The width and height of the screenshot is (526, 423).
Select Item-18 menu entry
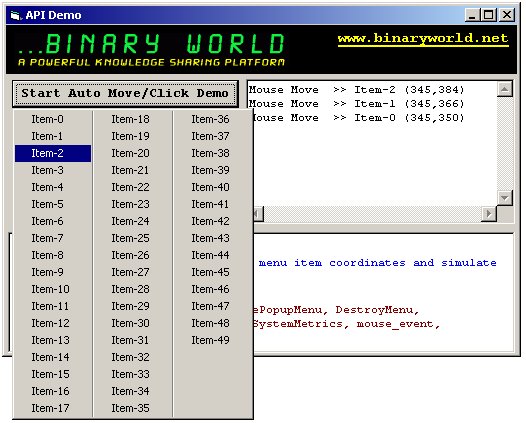[133, 119]
